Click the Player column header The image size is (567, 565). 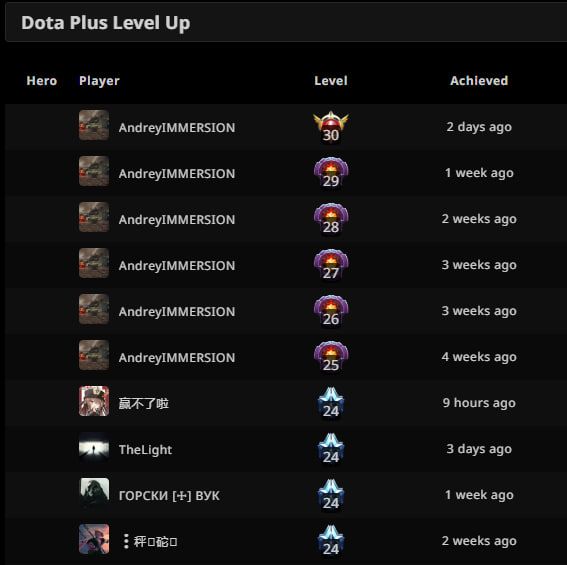coord(99,81)
